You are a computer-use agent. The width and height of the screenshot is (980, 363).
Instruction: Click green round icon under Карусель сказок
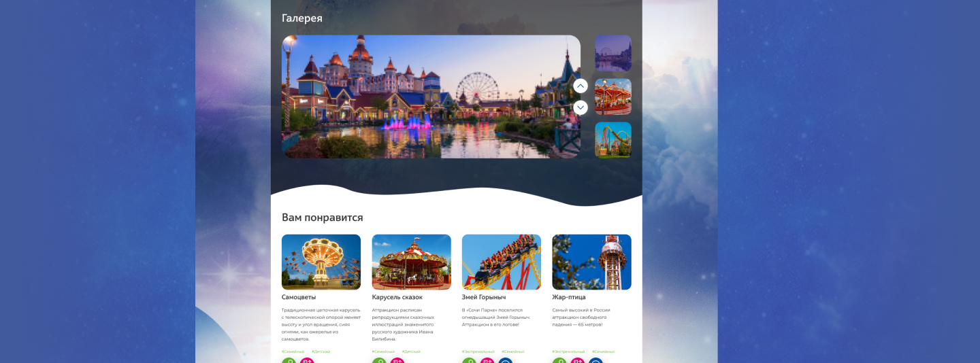[379, 361]
